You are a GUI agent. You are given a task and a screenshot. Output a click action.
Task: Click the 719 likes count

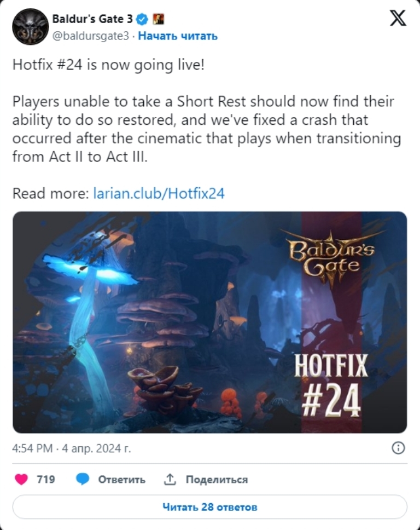point(45,479)
